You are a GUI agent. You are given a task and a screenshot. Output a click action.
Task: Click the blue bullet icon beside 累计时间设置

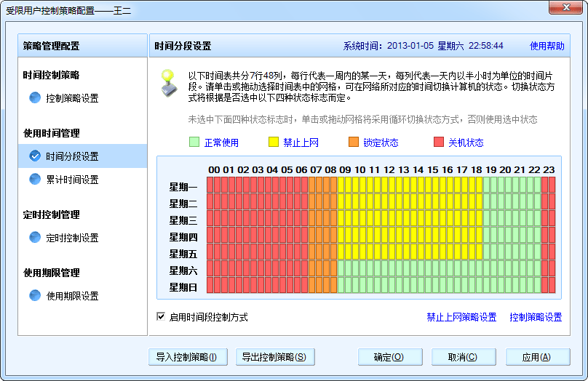[35, 179]
